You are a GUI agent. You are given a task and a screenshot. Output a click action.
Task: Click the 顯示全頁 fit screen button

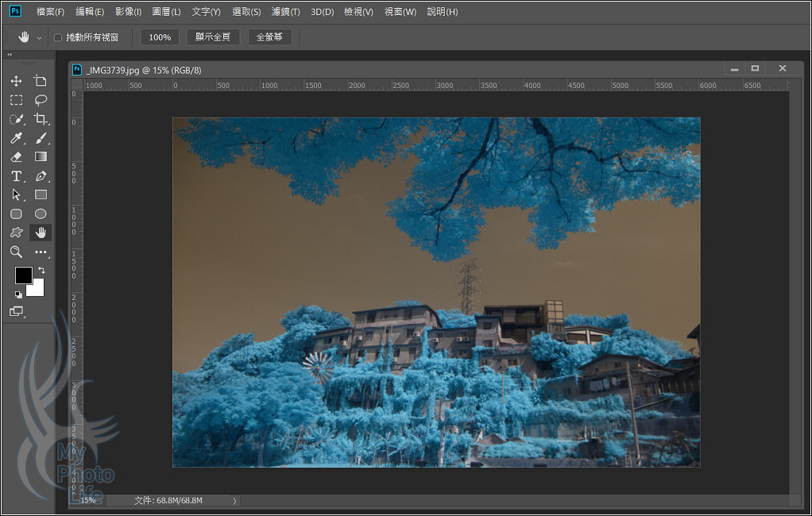tap(212, 37)
